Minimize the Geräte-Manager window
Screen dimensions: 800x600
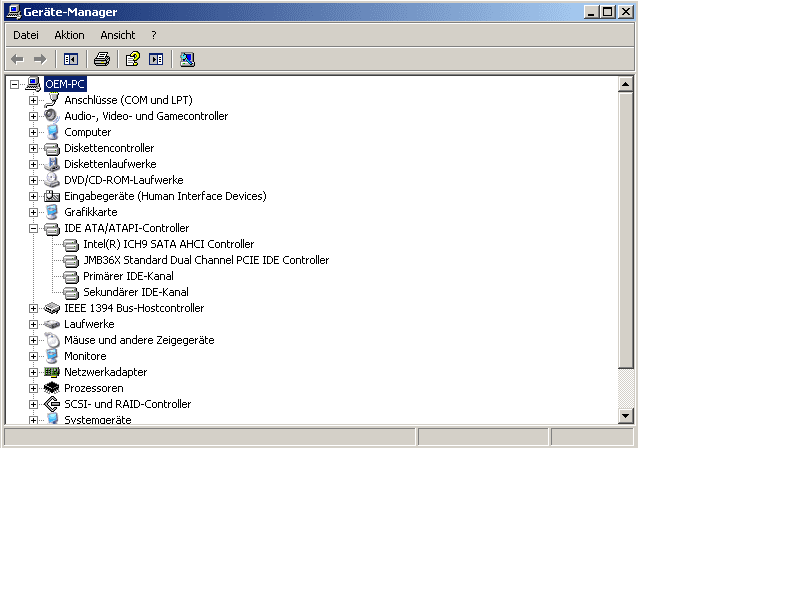pyautogui.click(x=591, y=12)
